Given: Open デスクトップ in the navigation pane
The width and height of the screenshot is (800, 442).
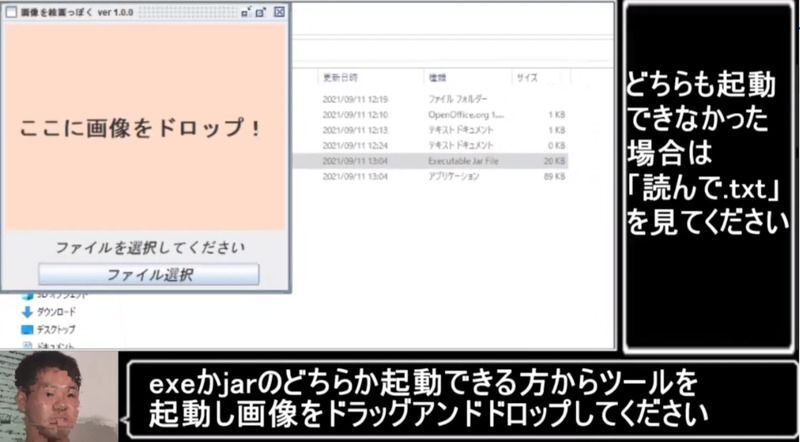Looking at the screenshot, I should (x=56, y=329).
